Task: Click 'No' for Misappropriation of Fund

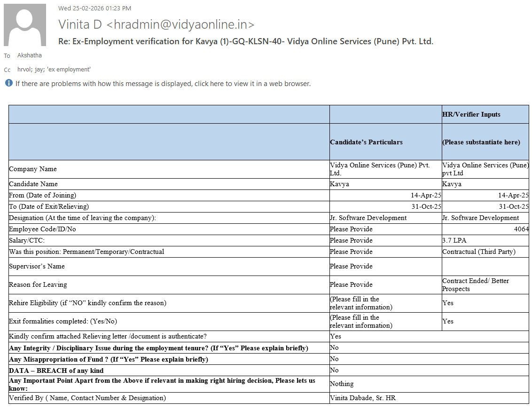Action: click(x=334, y=359)
